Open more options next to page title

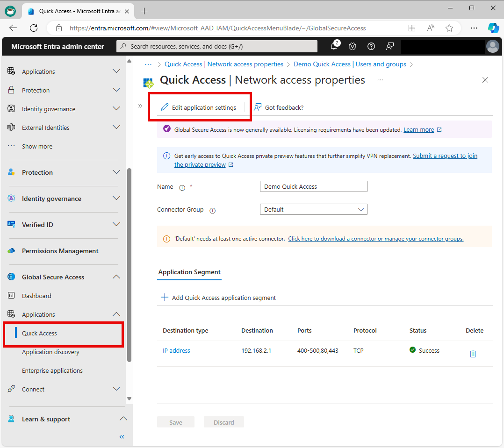[x=380, y=80]
